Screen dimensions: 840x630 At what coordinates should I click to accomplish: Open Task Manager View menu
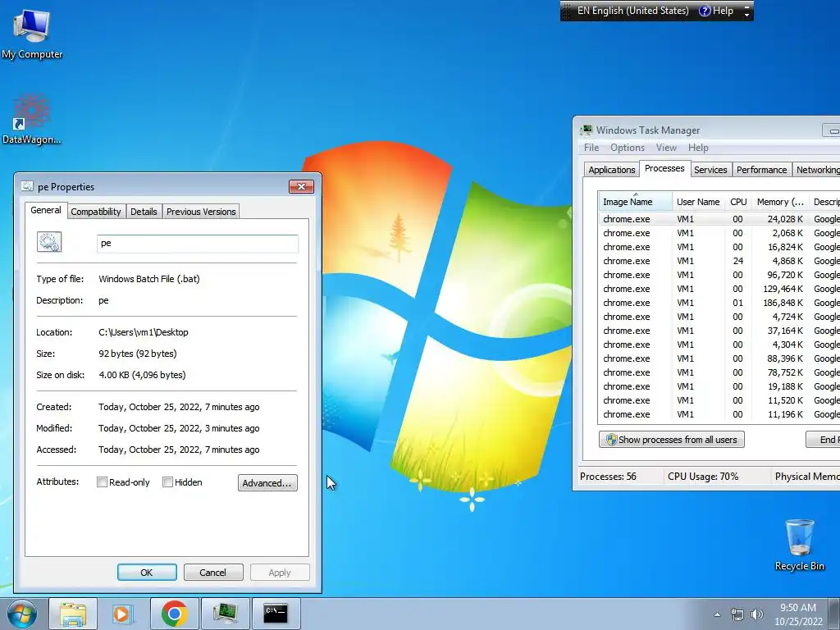(666, 148)
